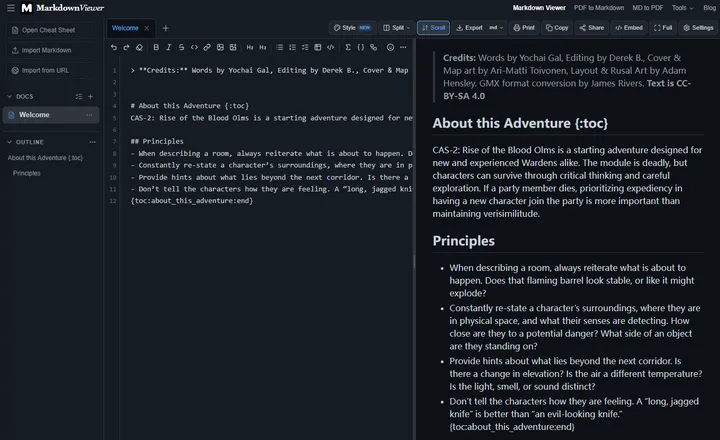Image resolution: width=720 pixels, height=440 pixels.
Task: Insert inline code
Action: click(194, 47)
